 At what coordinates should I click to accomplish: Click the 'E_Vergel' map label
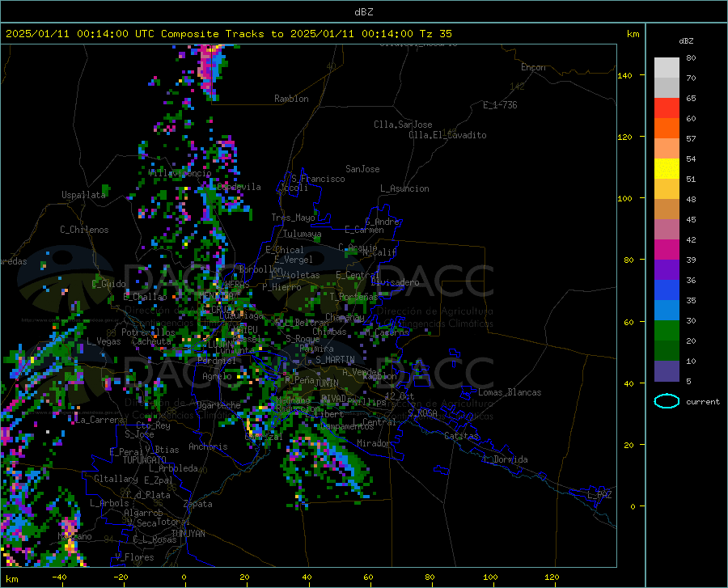[x=294, y=260]
